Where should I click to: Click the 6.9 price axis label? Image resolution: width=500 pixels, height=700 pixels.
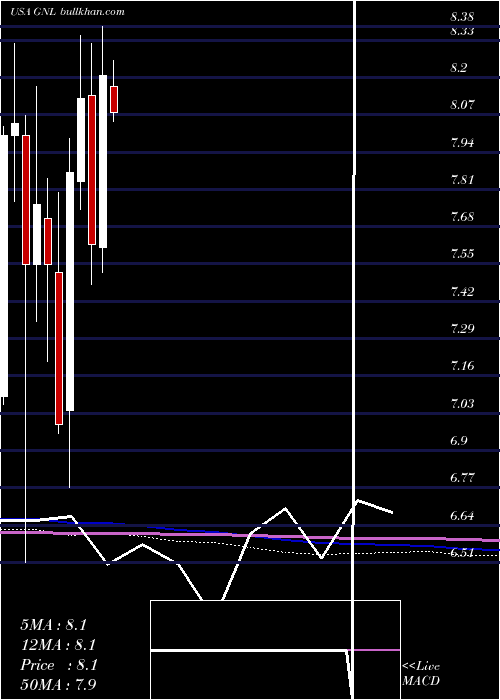(x=459, y=441)
